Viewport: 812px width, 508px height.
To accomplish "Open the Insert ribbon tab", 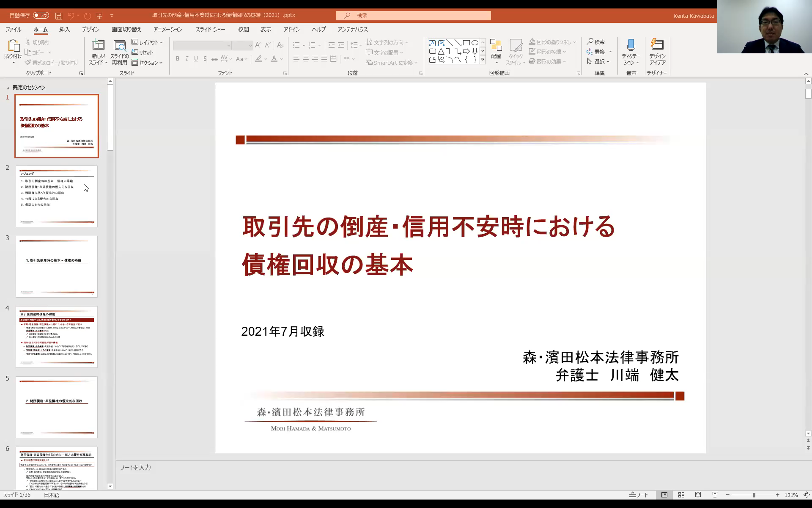I will 64,29.
